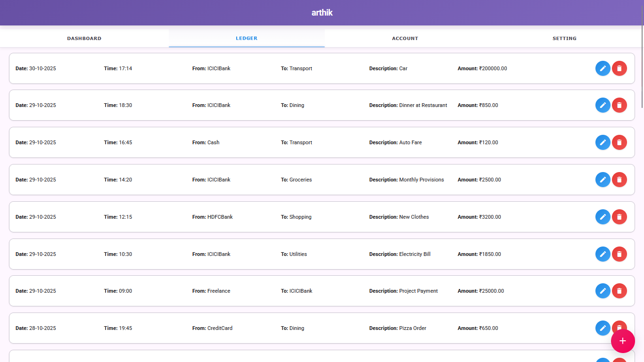644x362 pixels.
Task: Select the Ledger tab
Action: [247, 38]
